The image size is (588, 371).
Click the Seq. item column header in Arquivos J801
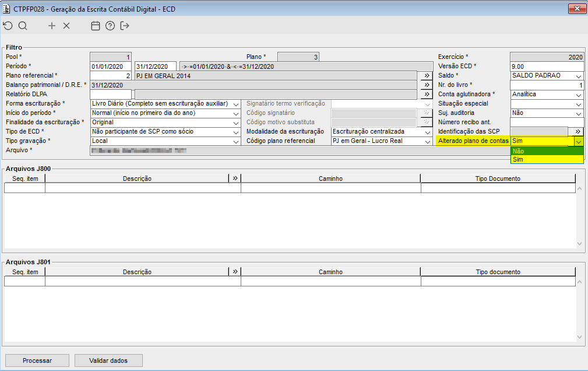tap(24, 271)
